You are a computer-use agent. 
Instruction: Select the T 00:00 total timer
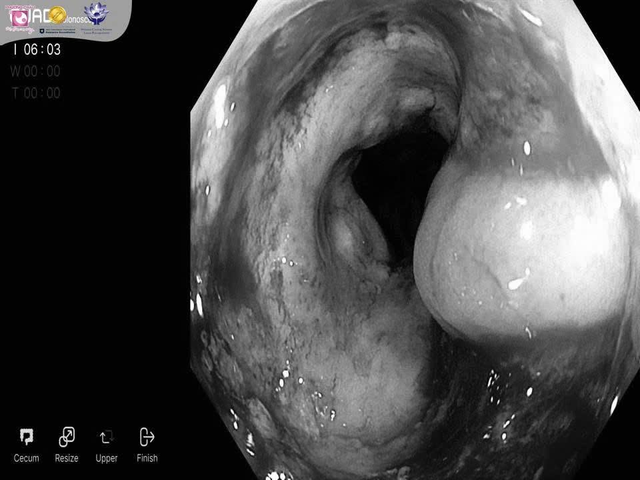(x=36, y=93)
